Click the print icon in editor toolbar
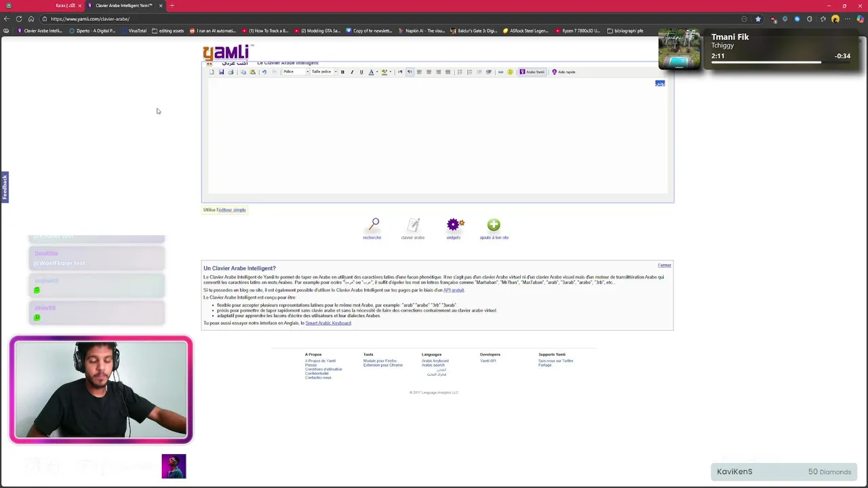The image size is (868, 488). (231, 72)
